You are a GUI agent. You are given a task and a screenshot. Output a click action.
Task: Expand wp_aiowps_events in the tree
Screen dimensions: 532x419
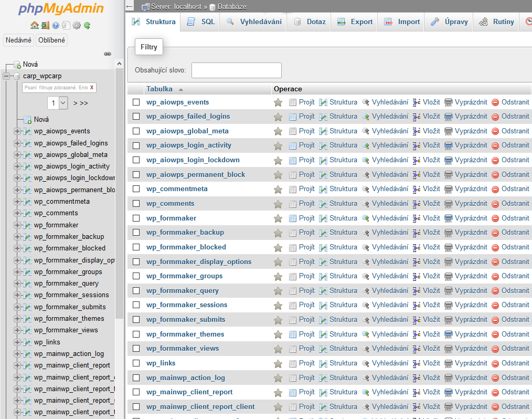[x=17, y=131]
